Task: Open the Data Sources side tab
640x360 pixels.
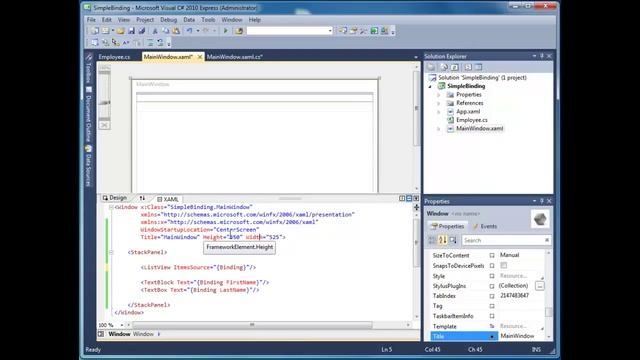Action: 89,167
